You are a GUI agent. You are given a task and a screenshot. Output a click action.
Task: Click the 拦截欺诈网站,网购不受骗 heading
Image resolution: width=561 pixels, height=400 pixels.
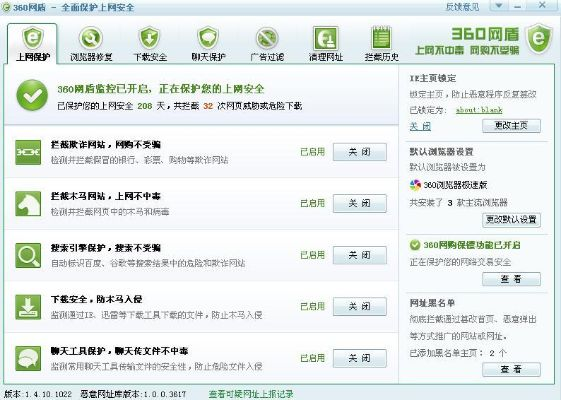pos(106,145)
